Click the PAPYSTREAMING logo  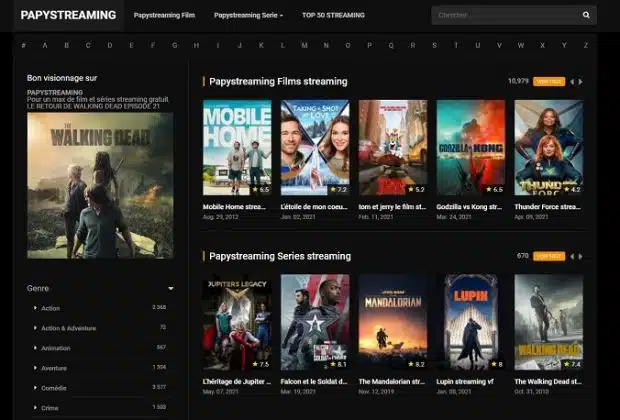pyautogui.click(x=68, y=15)
